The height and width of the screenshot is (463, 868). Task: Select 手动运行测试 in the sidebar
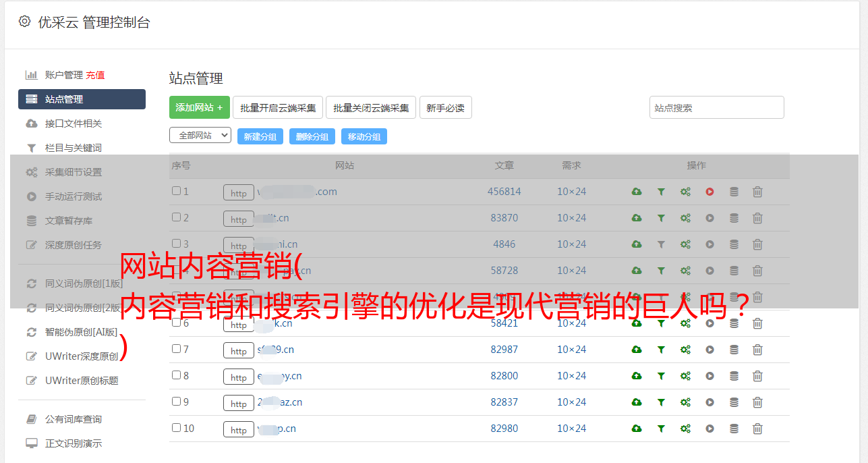coord(74,196)
